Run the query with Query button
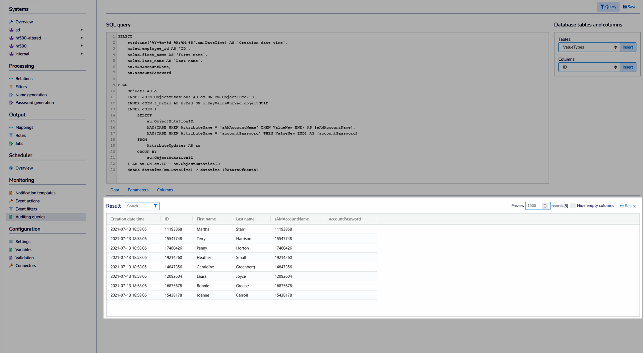 point(608,7)
